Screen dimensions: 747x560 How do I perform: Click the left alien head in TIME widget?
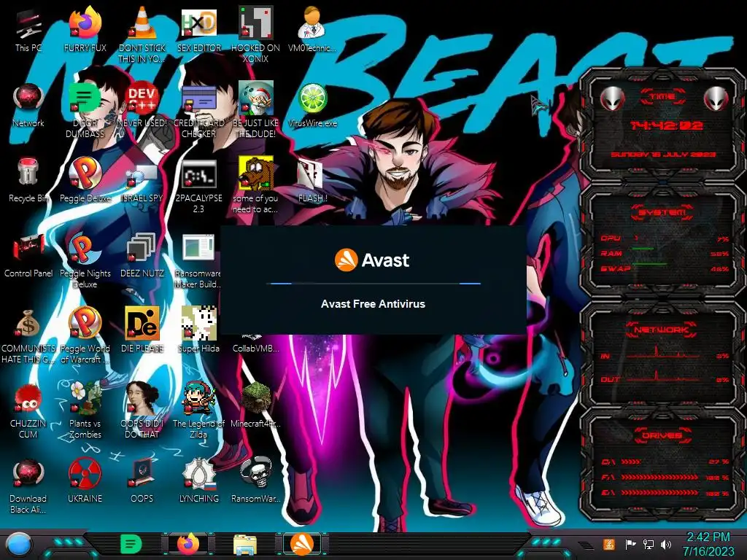pyautogui.click(x=612, y=98)
